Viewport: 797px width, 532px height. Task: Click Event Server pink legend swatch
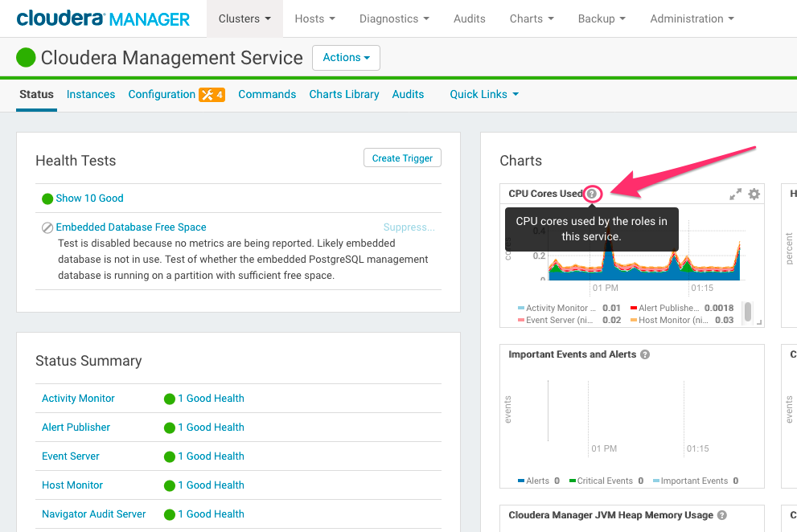[521, 320]
